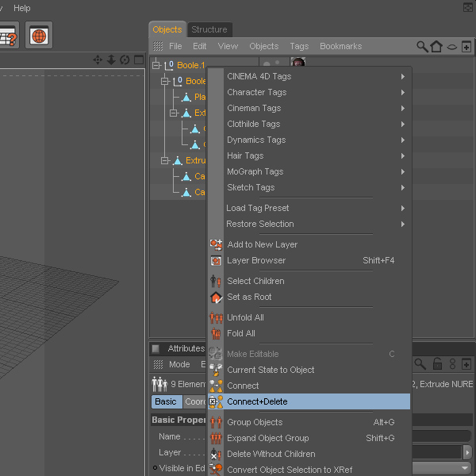Click the Current State to Object icon
This screenshot has width=476, height=476.
tap(216, 370)
